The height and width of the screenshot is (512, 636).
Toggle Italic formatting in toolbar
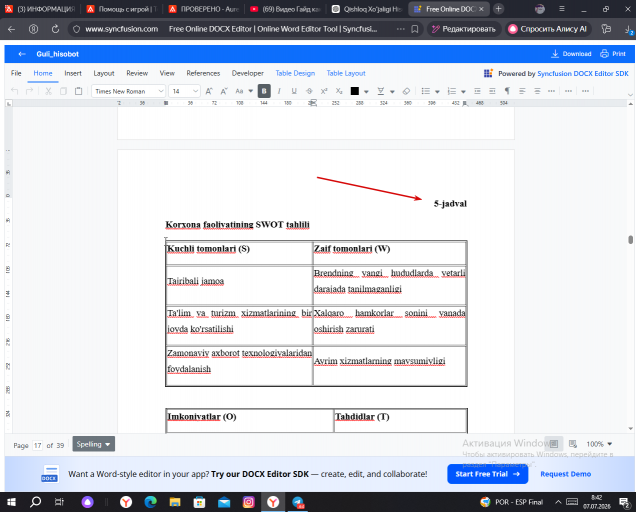pyautogui.click(x=279, y=91)
